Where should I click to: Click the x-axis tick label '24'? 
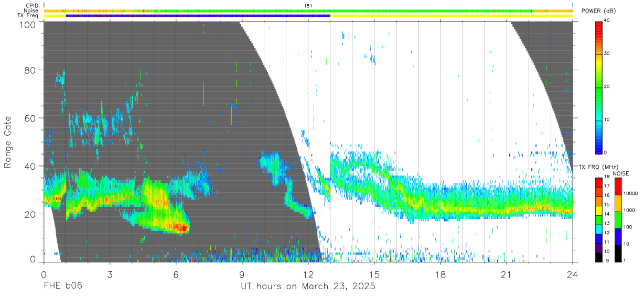coord(572,274)
